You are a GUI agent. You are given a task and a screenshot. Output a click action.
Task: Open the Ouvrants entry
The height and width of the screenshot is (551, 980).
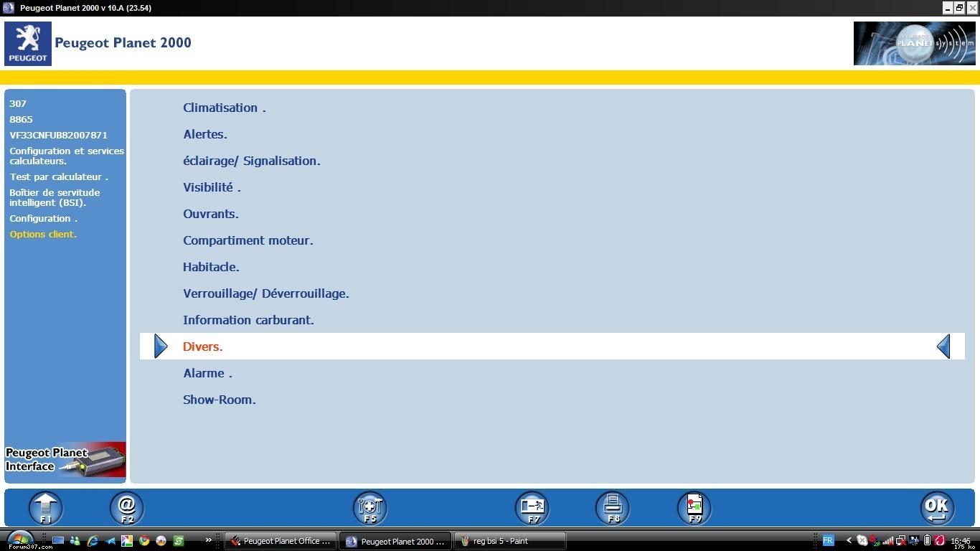(x=211, y=214)
